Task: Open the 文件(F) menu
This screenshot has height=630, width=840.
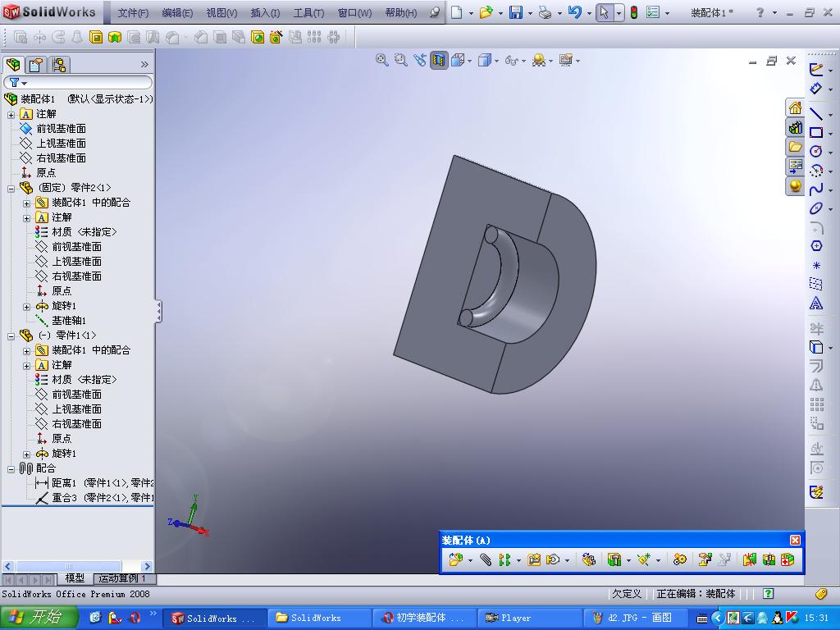Action: 133,13
